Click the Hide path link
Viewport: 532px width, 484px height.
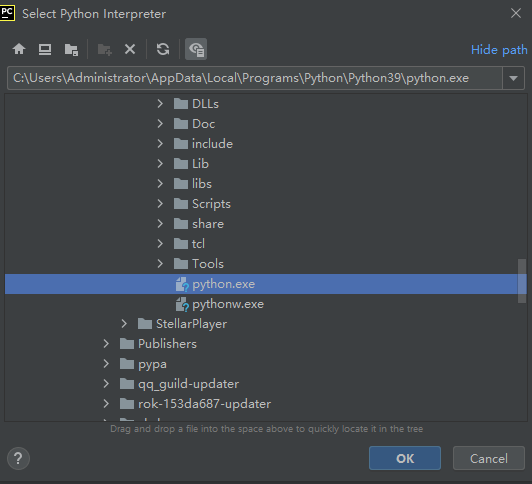coord(499,50)
